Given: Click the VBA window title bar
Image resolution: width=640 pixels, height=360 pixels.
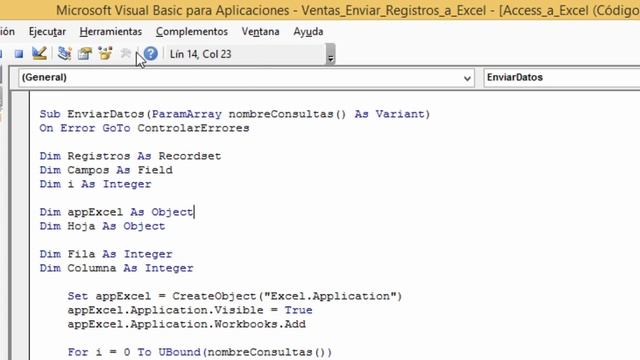Looking at the screenshot, I should pyautogui.click(x=320, y=10).
